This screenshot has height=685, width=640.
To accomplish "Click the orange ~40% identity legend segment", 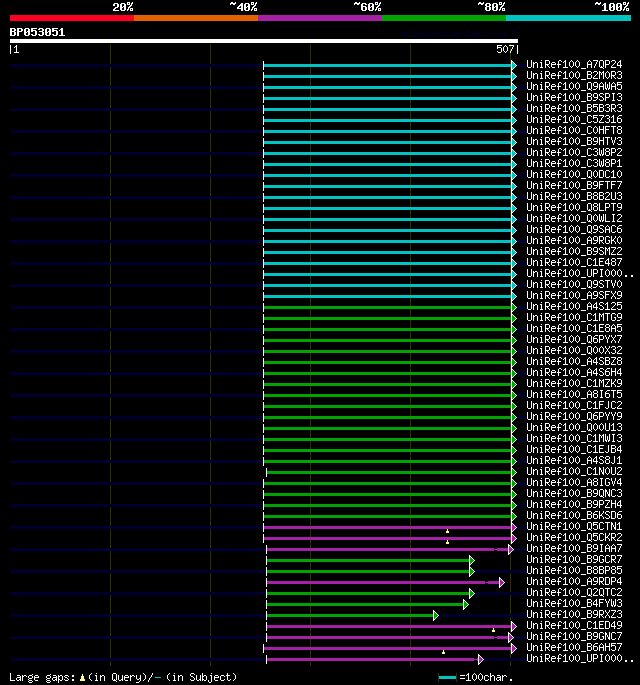I will tap(196, 18).
